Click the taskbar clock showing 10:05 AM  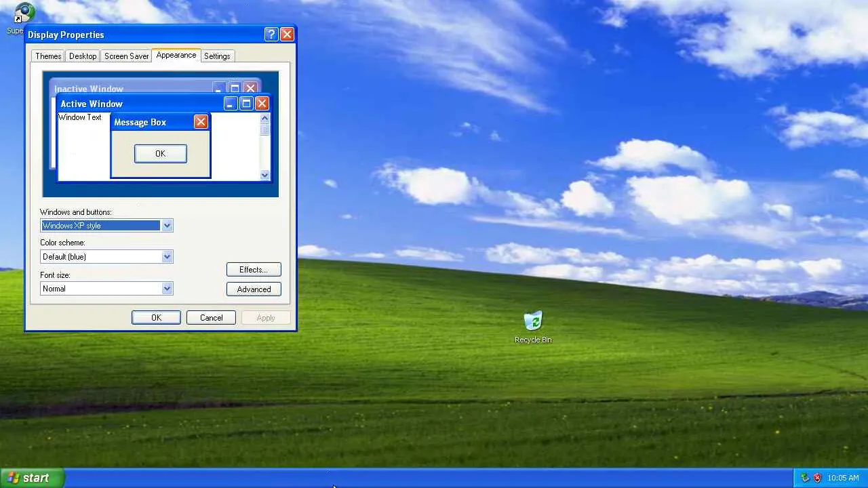[x=843, y=478]
